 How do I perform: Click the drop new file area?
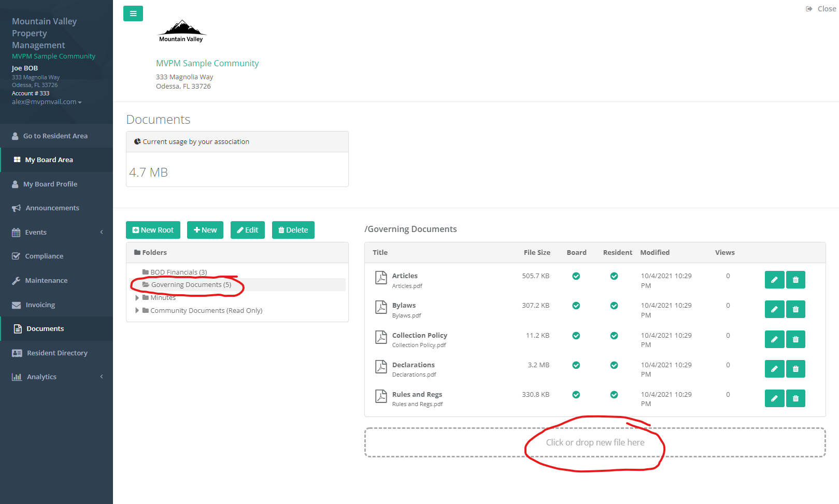point(595,442)
